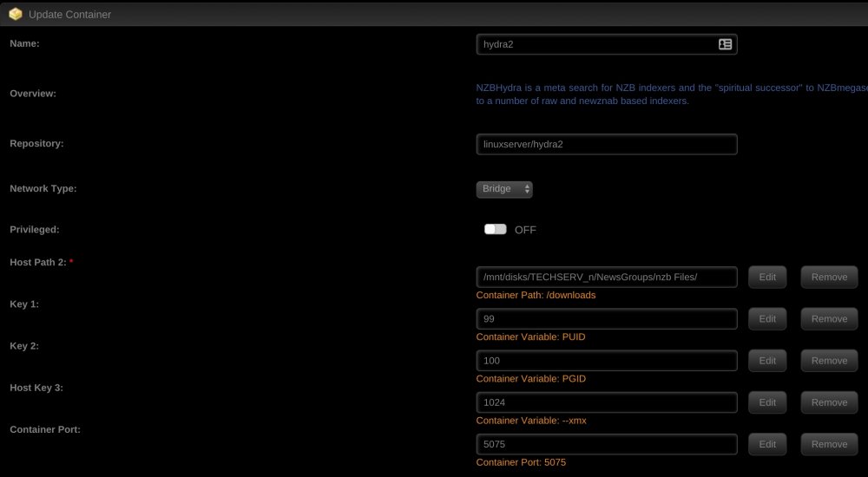
Task: Remove the Key 1 PUID variable
Action: point(829,319)
